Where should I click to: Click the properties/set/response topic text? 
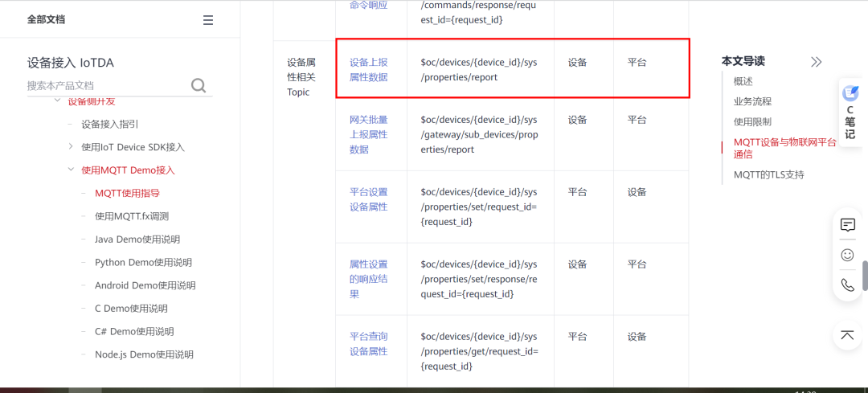(479, 279)
